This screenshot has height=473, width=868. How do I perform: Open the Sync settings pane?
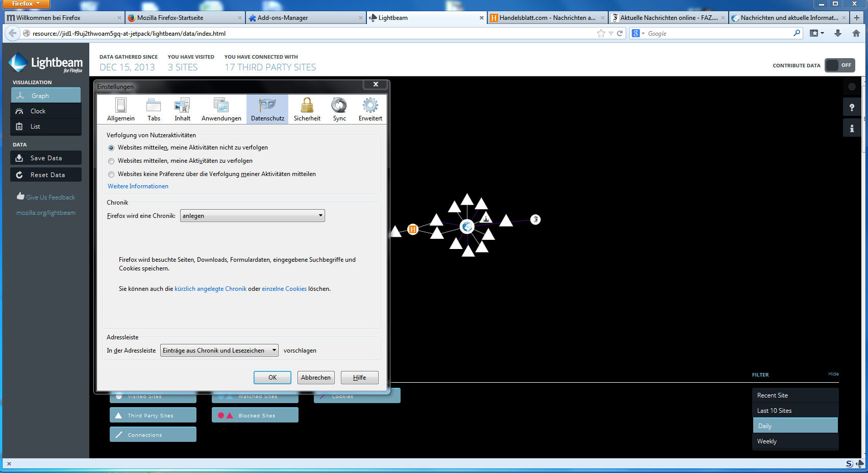click(339, 109)
